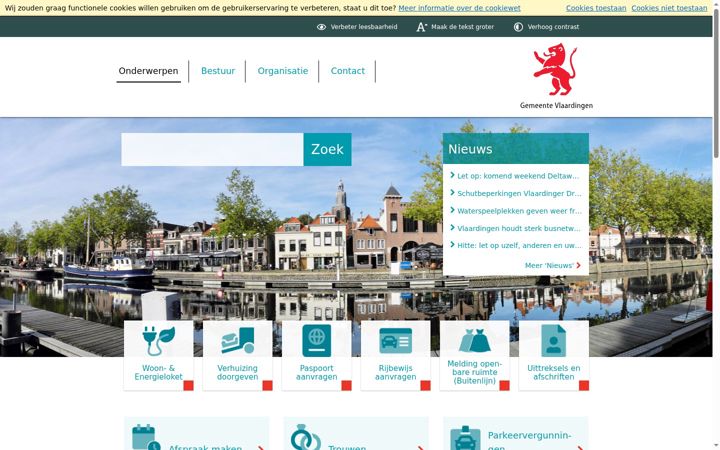Open news item 'Waterspeelplekken geven weer fr...'
The width and height of the screenshot is (720, 450).
[x=519, y=211]
